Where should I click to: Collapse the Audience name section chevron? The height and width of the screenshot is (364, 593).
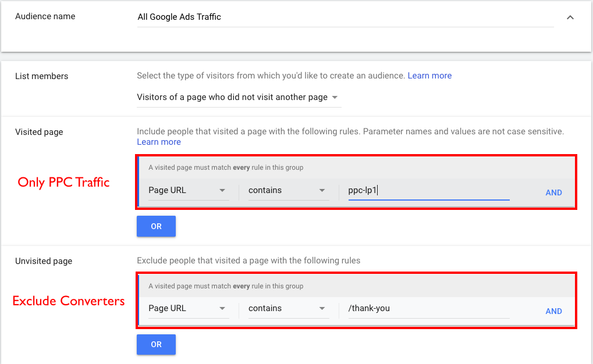click(570, 17)
